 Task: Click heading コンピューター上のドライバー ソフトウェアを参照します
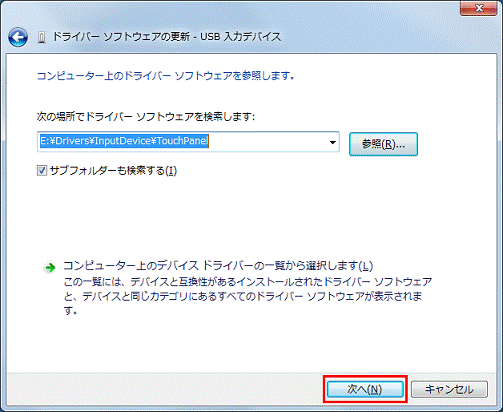coord(165,76)
